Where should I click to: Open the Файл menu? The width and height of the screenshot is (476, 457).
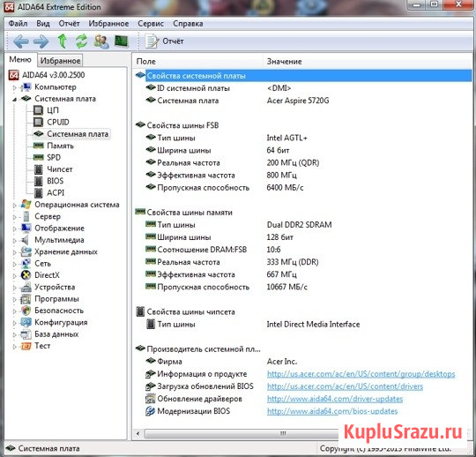click(x=18, y=24)
